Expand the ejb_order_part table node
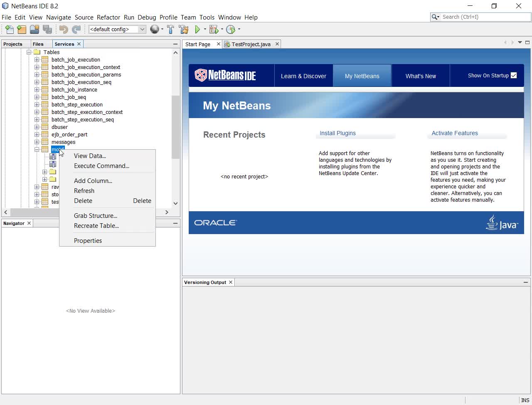 coord(37,134)
